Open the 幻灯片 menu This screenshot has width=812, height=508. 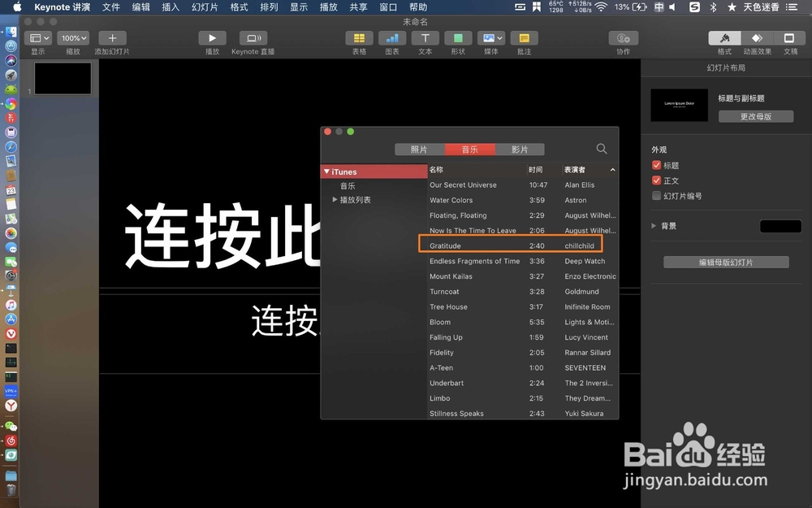click(x=205, y=7)
